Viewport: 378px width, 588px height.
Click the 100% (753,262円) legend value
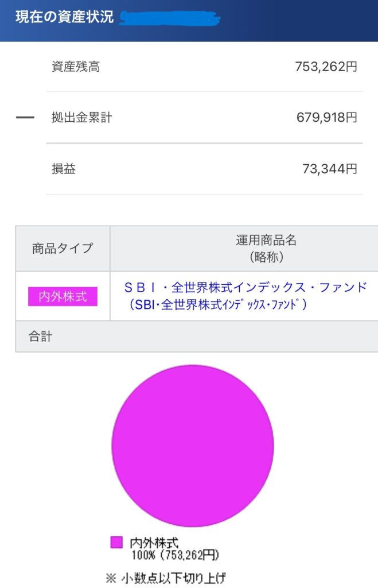[x=175, y=555]
